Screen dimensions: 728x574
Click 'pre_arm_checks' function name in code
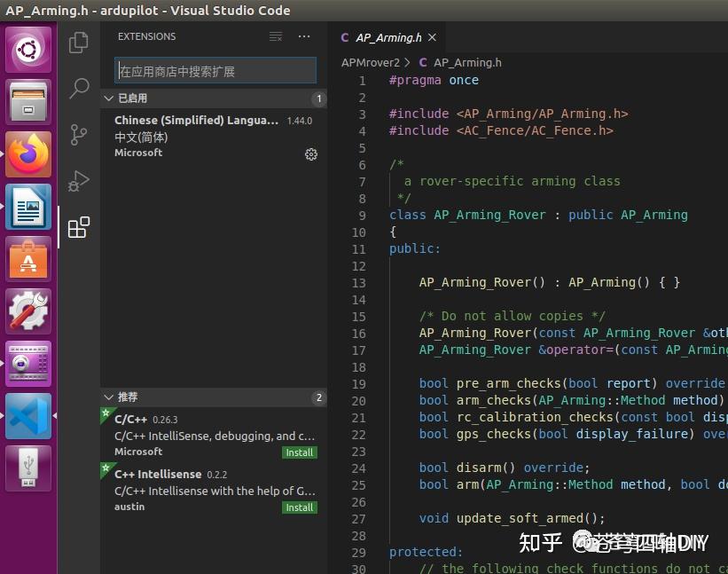[x=509, y=383]
